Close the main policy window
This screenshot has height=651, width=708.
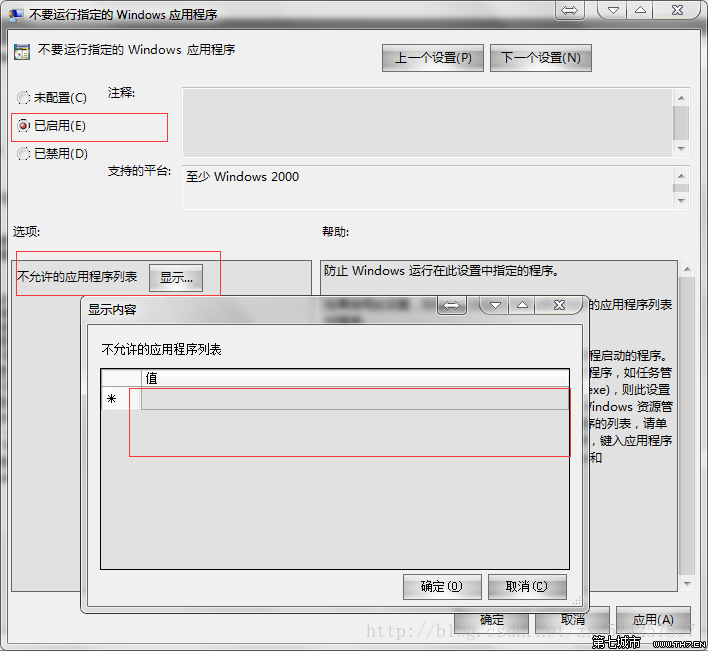pyautogui.click(x=677, y=10)
